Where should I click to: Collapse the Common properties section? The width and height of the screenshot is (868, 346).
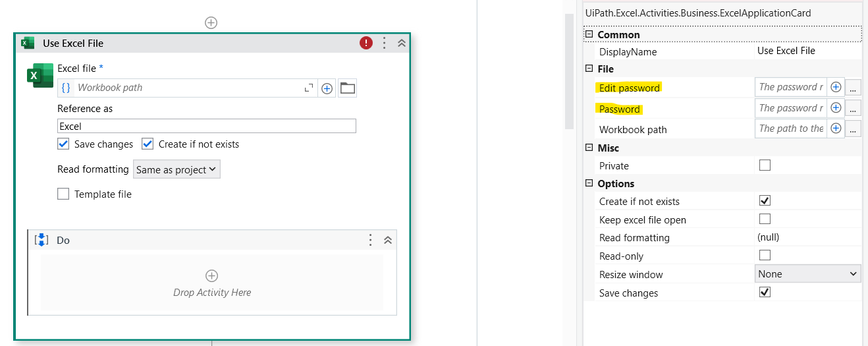589,34
